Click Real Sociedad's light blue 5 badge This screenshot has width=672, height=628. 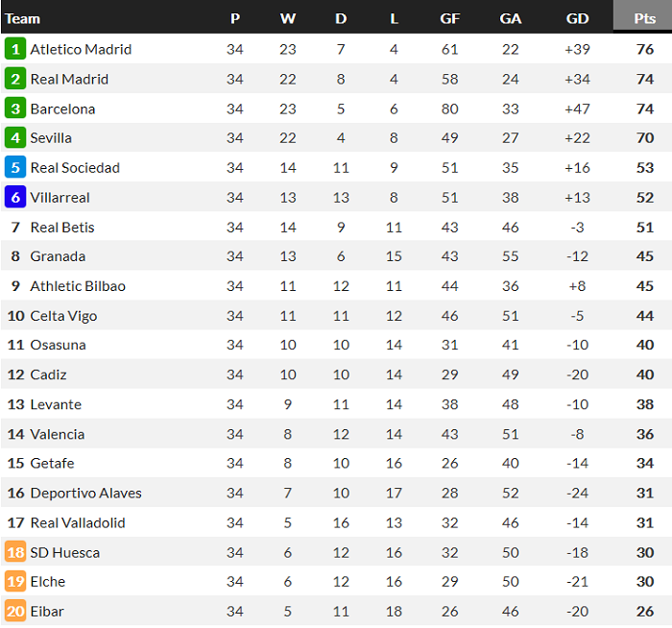tap(15, 168)
